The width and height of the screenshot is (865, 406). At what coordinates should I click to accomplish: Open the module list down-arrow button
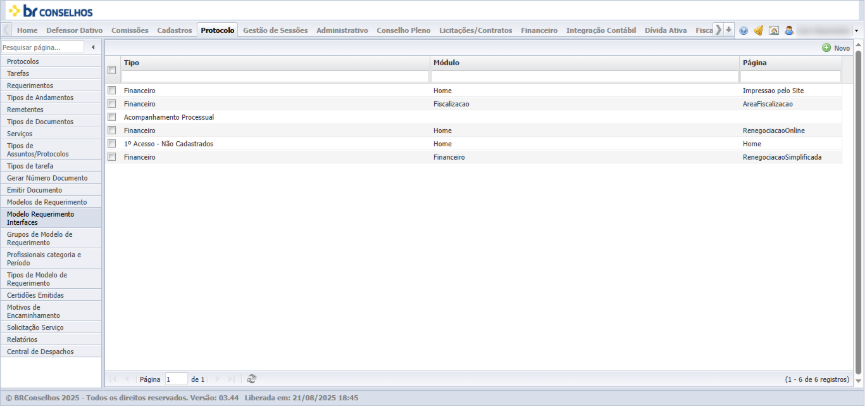pos(729,30)
